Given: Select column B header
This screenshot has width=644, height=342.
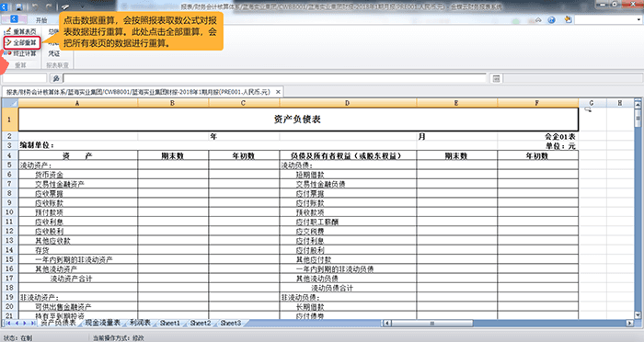Looking at the screenshot, I should [173, 103].
